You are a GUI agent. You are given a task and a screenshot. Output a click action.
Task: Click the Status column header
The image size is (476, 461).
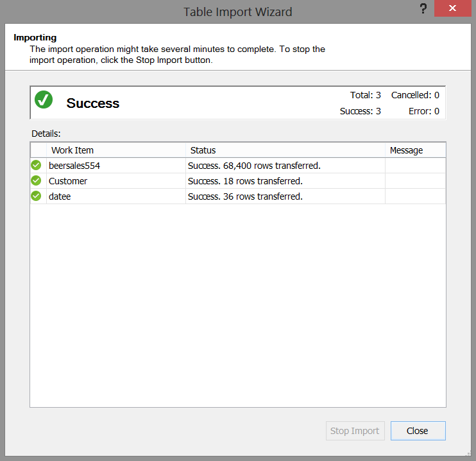click(x=203, y=150)
